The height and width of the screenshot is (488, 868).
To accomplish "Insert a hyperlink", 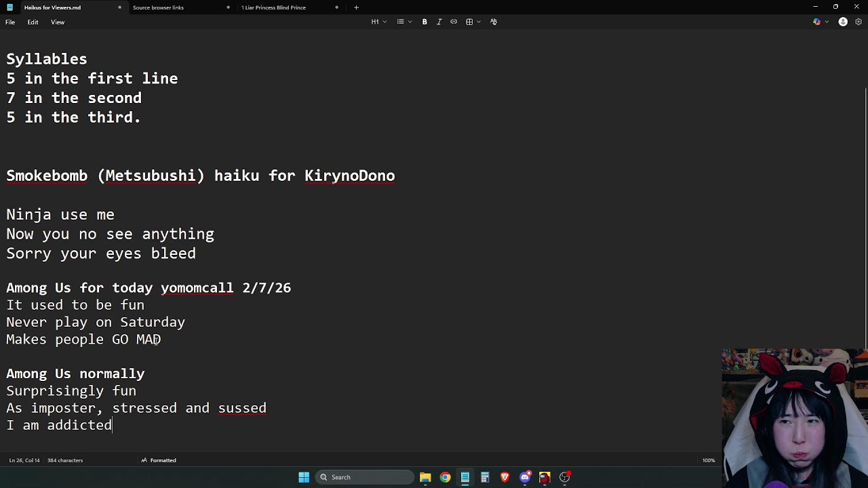I will point(454,22).
